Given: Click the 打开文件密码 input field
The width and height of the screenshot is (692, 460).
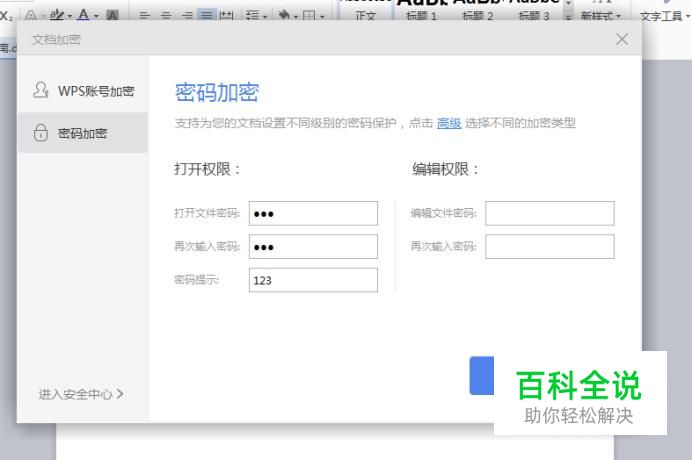Looking at the screenshot, I should 313,213.
